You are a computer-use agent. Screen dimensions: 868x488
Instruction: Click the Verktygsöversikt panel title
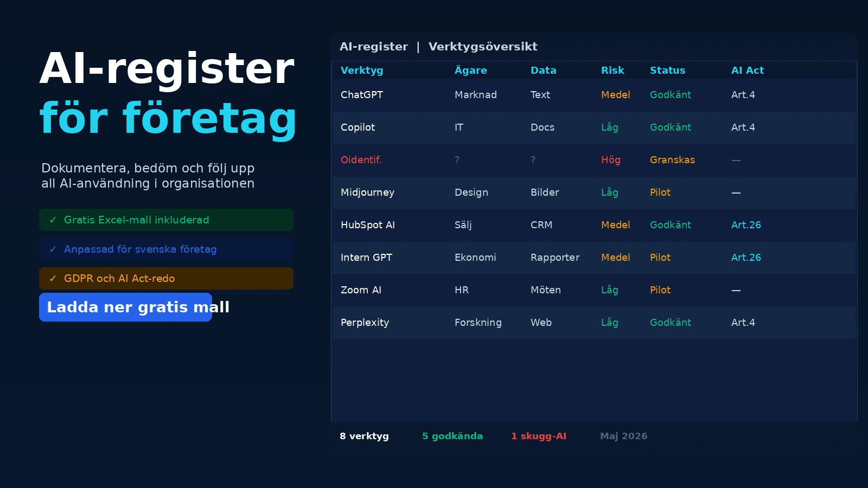tap(483, 47)
